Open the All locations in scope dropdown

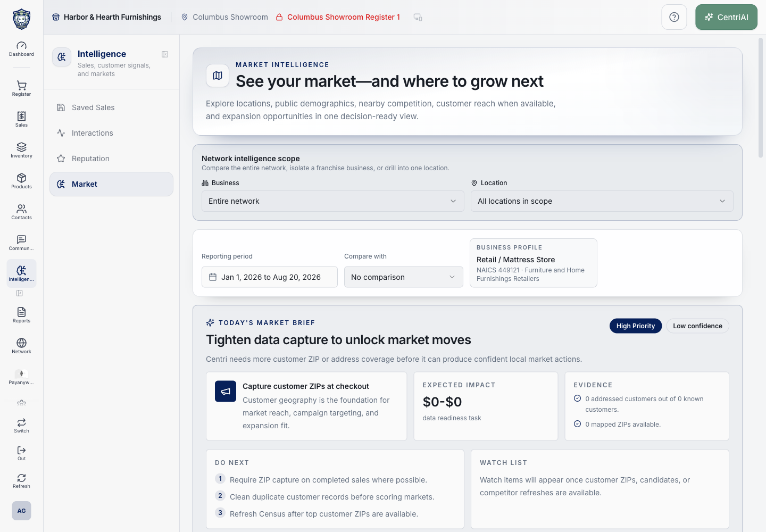[602, 201]
